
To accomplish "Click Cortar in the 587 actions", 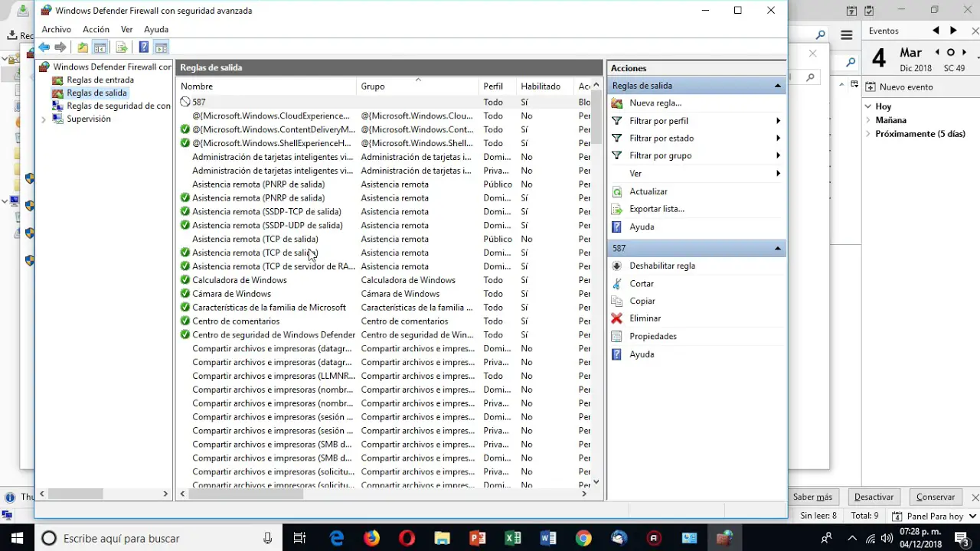I will tap(642, 284).
